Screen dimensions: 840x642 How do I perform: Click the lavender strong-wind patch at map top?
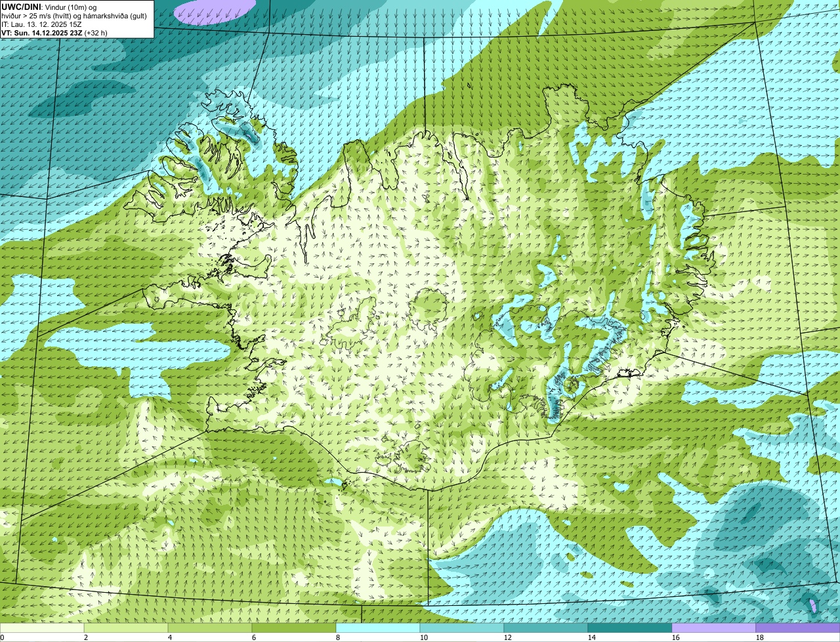[215, 11]
